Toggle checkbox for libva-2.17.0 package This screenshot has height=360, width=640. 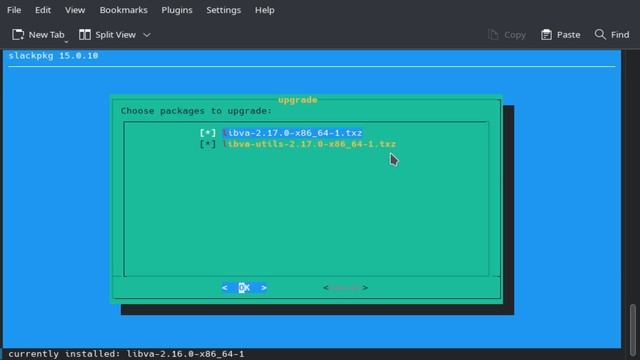click(x=207, y=133)
